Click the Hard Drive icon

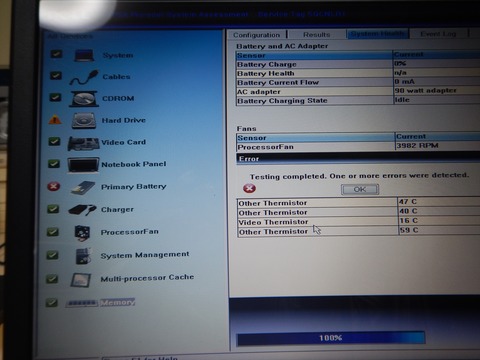coord(84,121)
